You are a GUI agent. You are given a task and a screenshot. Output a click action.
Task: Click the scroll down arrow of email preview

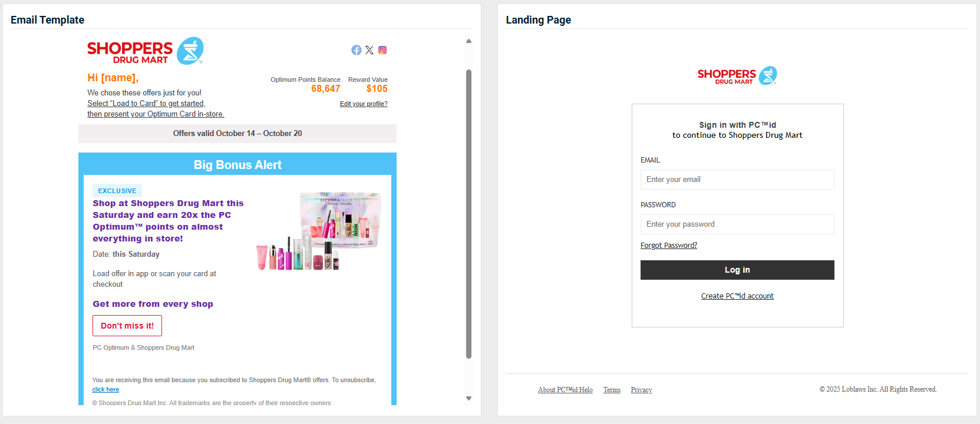[x=468, y=399]
